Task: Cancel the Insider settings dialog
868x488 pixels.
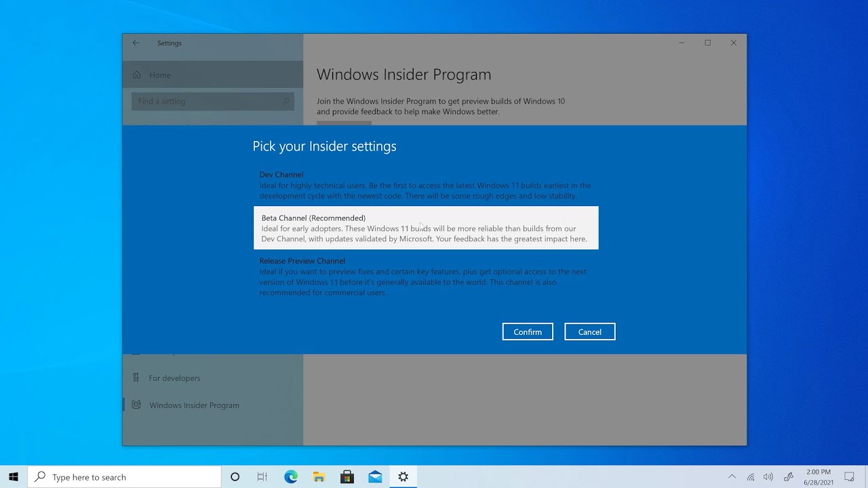Action: click(x=590, y=331)
